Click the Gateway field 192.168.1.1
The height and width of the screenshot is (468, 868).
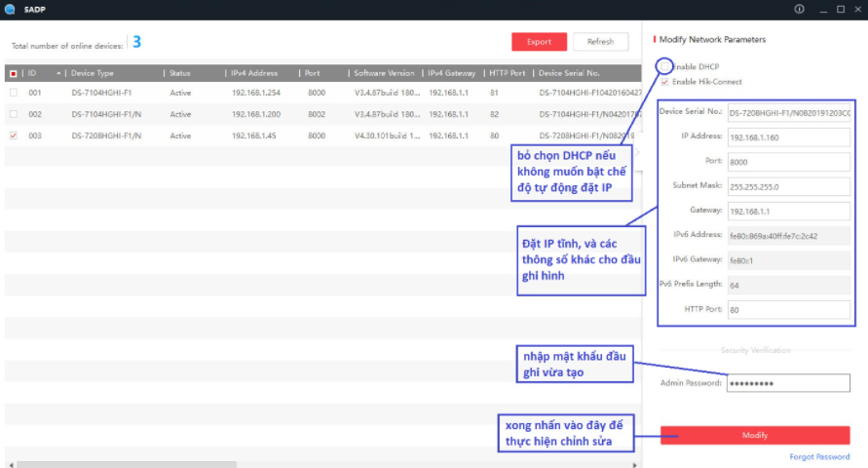click(x=788, y=211)
